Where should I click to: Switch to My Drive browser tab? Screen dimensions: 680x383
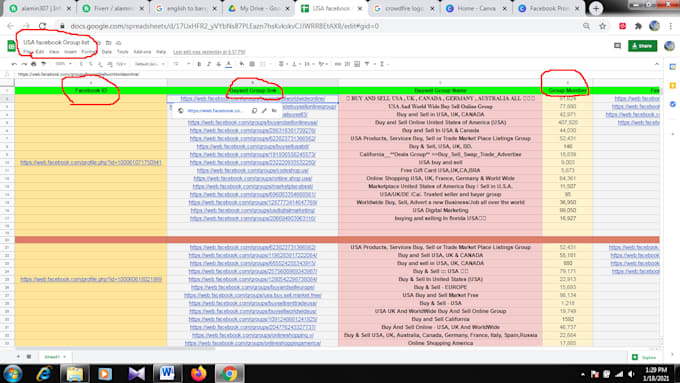tap(259, 8)
